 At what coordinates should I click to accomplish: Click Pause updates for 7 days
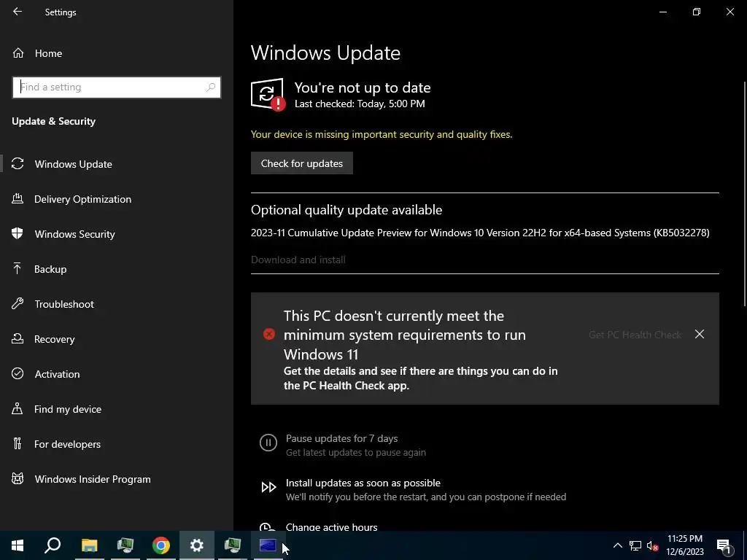[341, 438]
